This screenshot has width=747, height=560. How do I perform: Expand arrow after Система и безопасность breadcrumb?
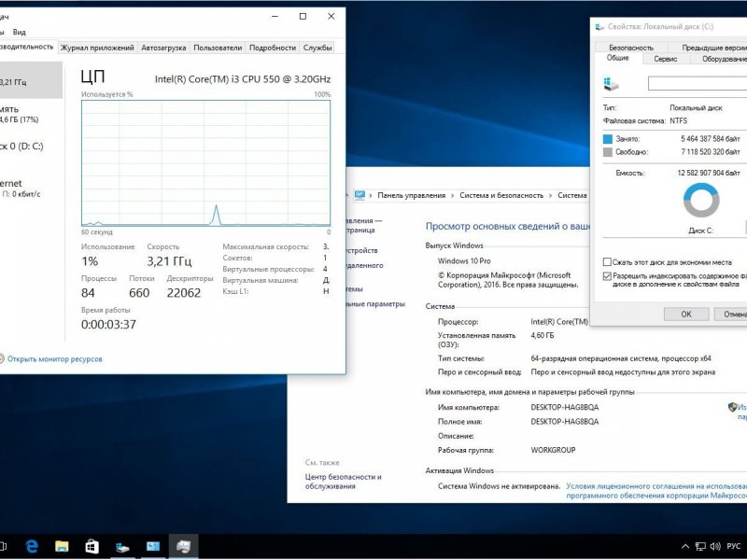(x=550, y=195)
